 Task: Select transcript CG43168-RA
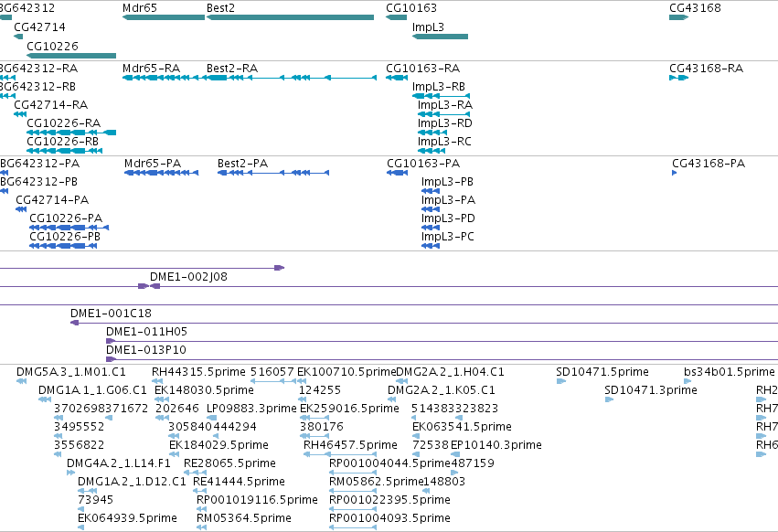click(678, 78)
